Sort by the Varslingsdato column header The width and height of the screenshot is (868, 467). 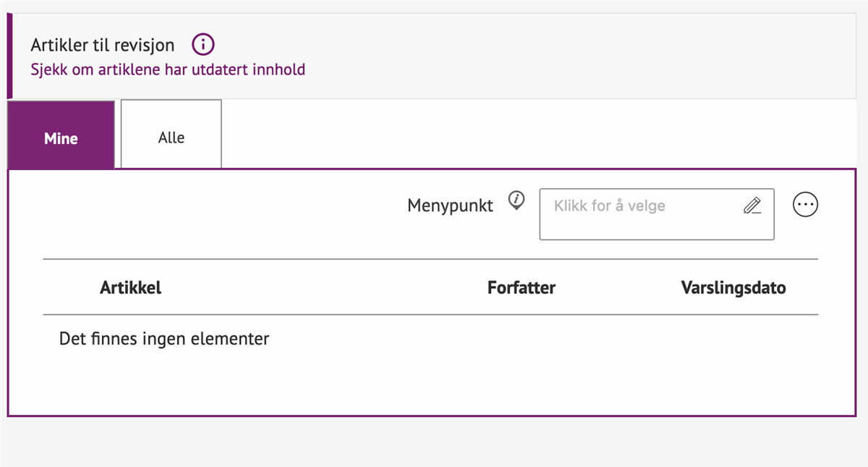(x=733, y=287)
